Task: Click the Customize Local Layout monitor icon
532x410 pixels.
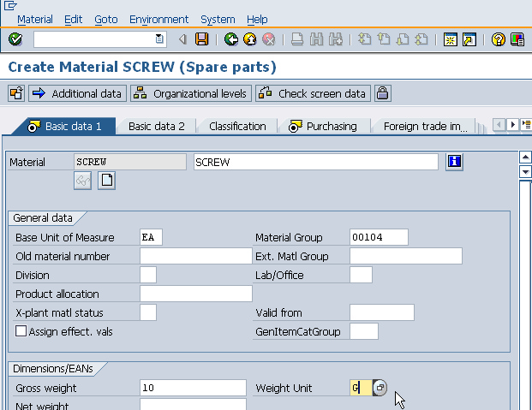Action: pos(517,39)
